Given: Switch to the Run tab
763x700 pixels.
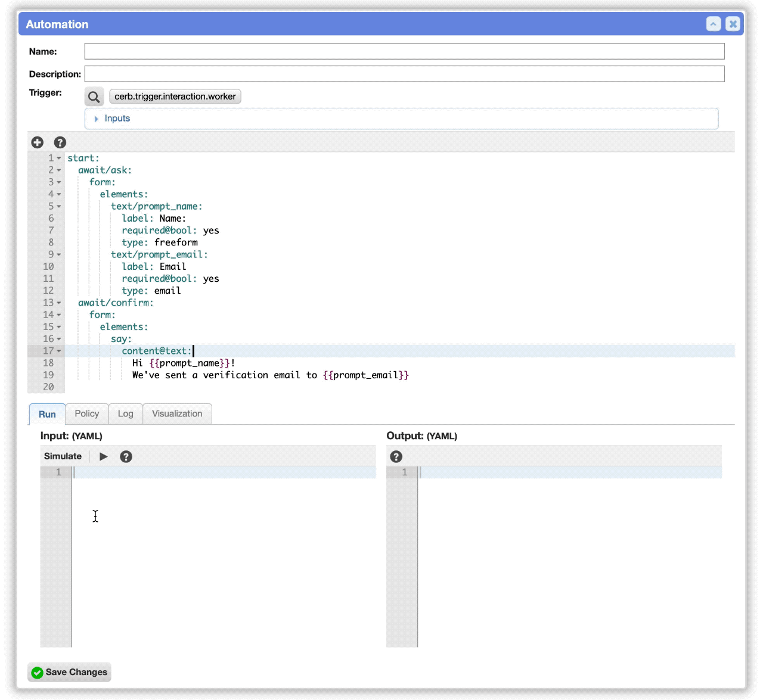Looking at the screenshot, I should click(x=47, y=414).
